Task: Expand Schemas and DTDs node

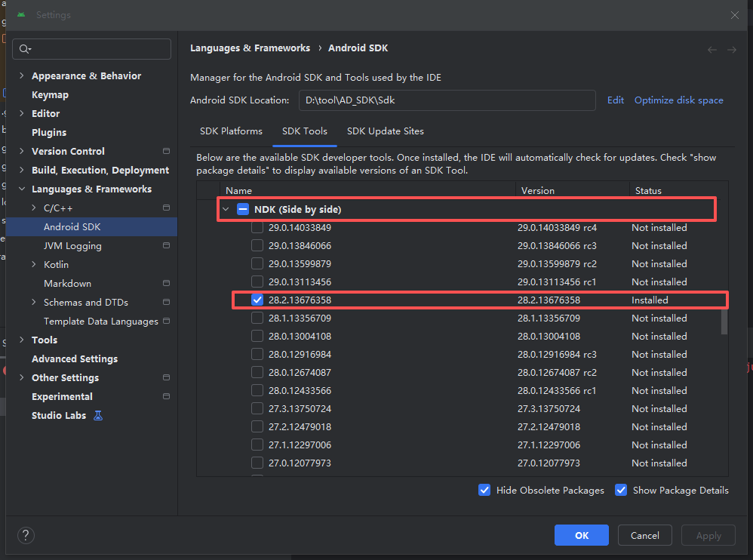Action: (x=34, y=302)
